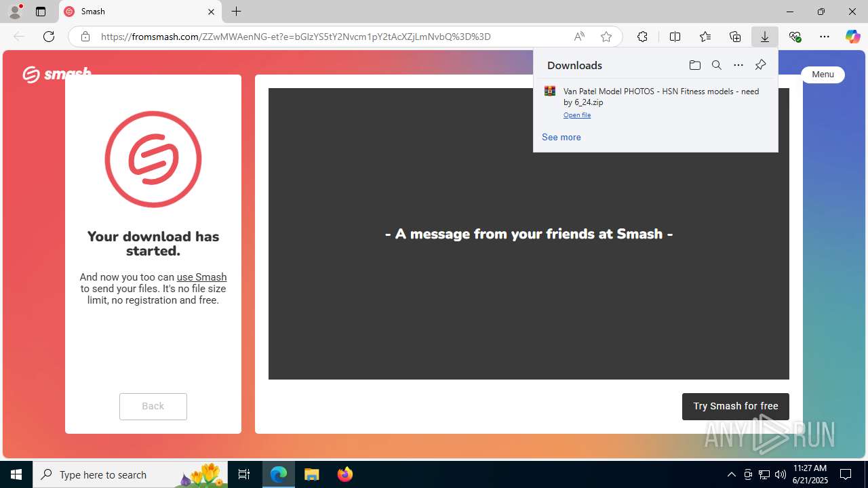Refresh the page

pyautogui.click(x=49, y=37)
